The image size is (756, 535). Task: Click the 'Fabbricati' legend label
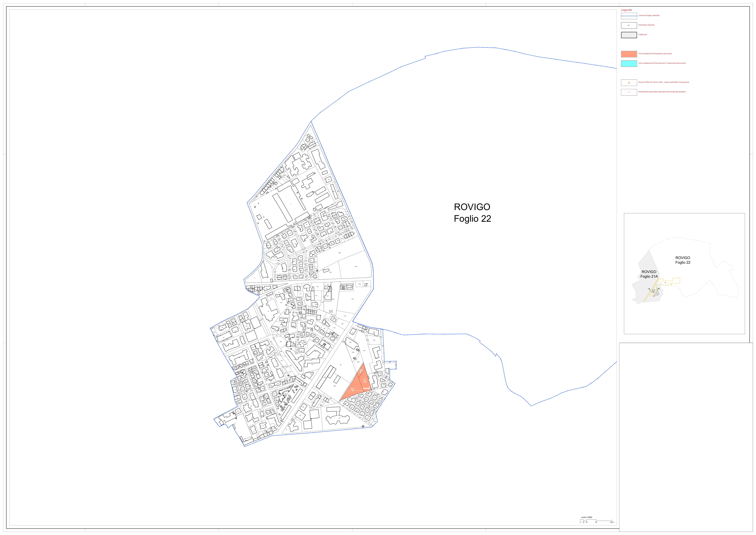tap(642, 35)
